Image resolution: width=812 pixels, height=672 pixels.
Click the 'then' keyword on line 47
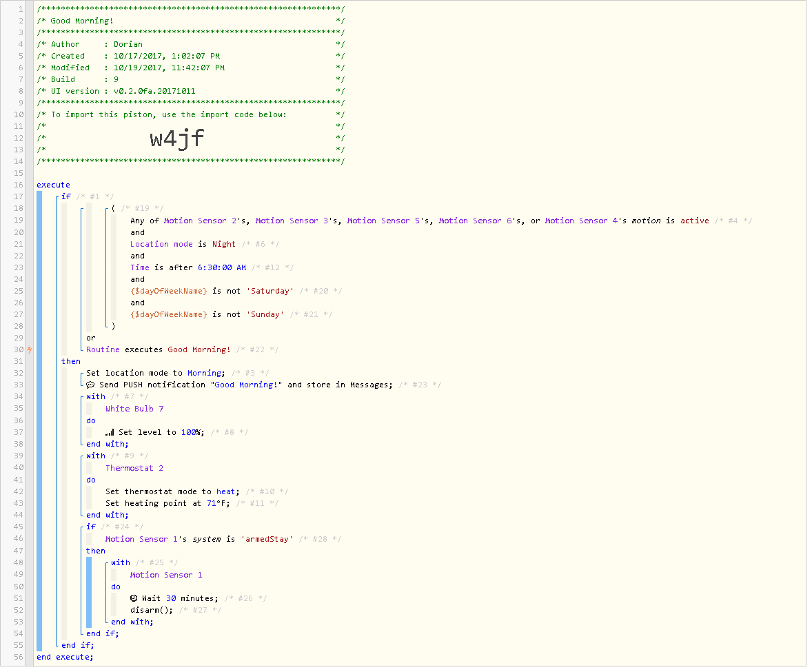pos(96,551)
